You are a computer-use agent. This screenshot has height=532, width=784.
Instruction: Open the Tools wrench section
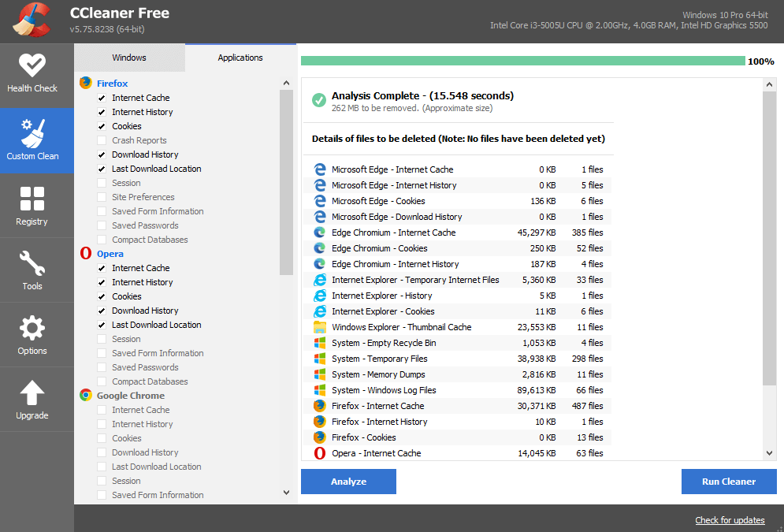pyautogui.click(x=32, y=270)
